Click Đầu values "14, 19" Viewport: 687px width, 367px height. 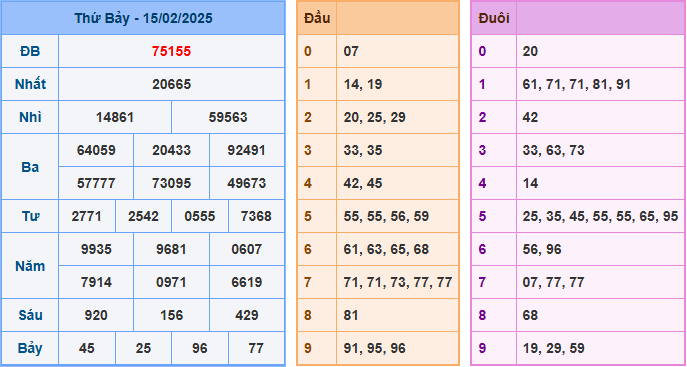point(363,84)
